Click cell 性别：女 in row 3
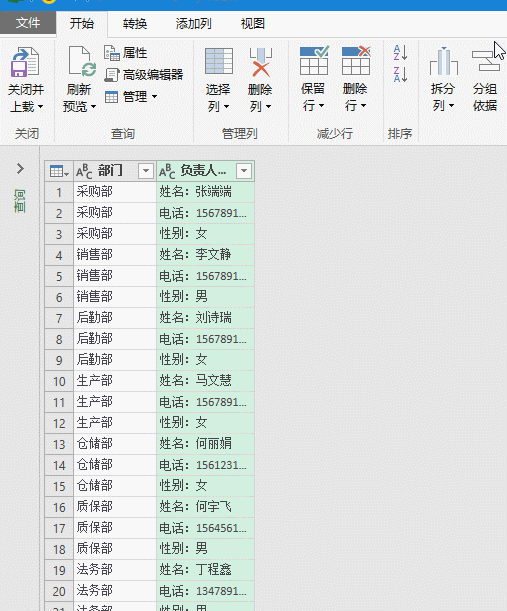The height and width of the screenshot is (611, 507). 205,234
